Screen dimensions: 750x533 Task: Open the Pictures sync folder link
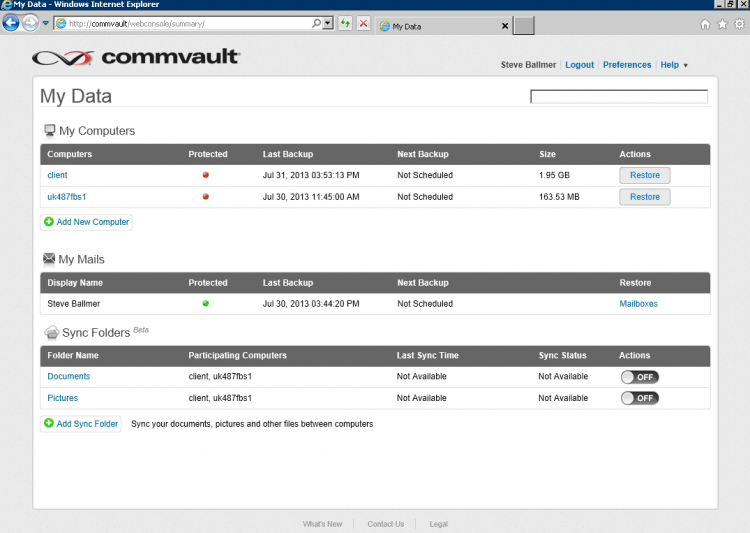coord(62,398)
